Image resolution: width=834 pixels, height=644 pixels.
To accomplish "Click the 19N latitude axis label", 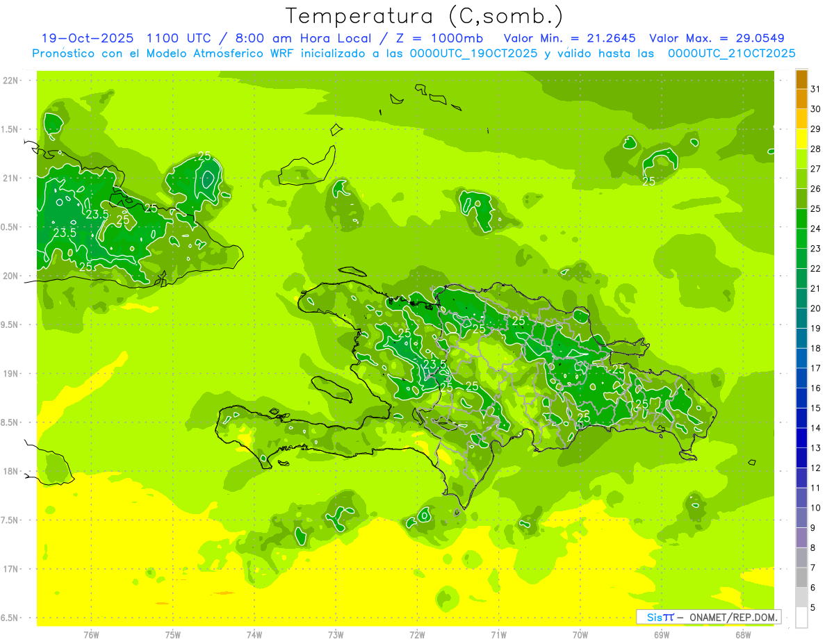I will click(11, 374).
